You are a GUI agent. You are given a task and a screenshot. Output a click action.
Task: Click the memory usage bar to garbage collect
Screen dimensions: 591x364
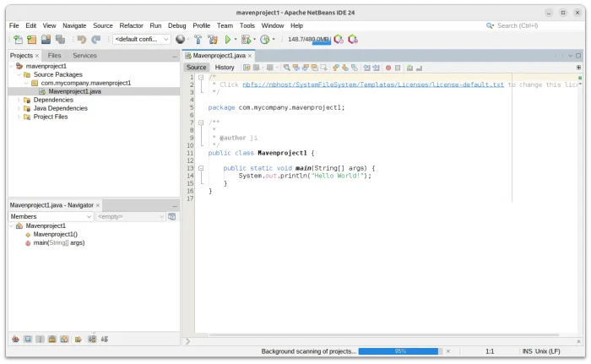308,39
